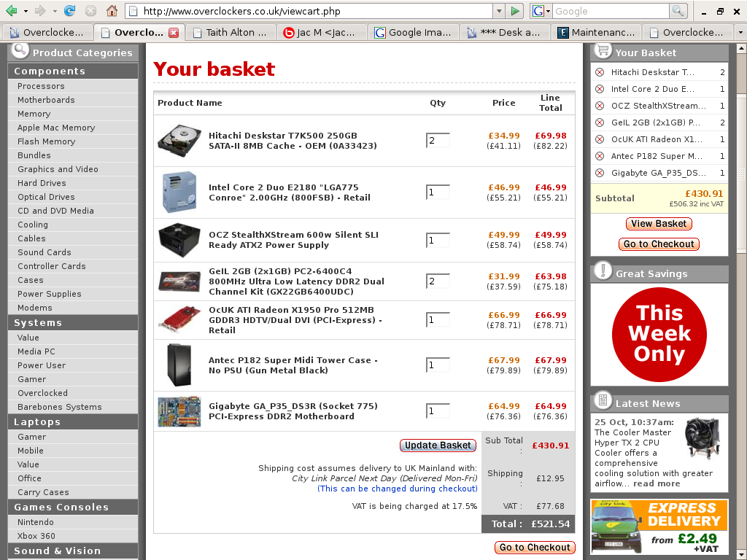Click the Antec P182 case image
The width and height of the screenshot is (747, 560).
179,365
